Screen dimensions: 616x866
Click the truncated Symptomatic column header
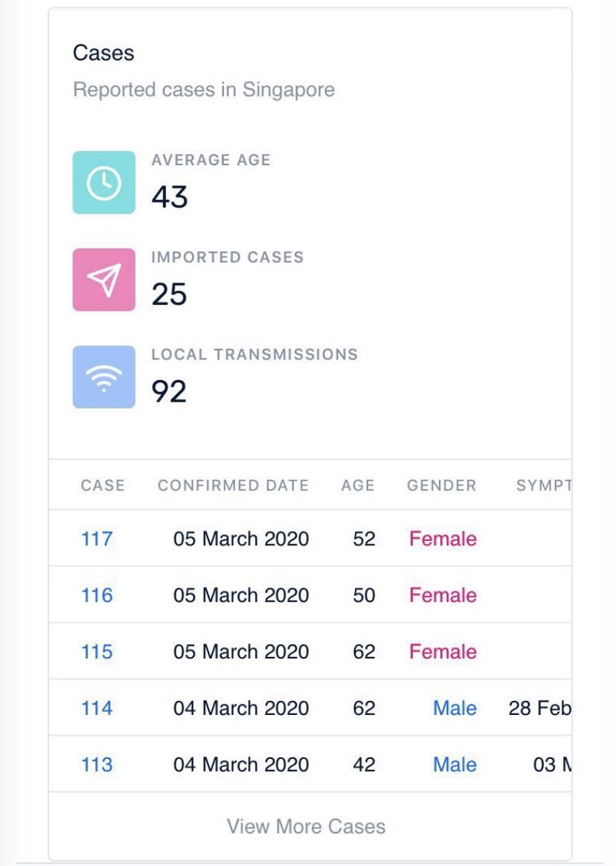coord(543,486)
